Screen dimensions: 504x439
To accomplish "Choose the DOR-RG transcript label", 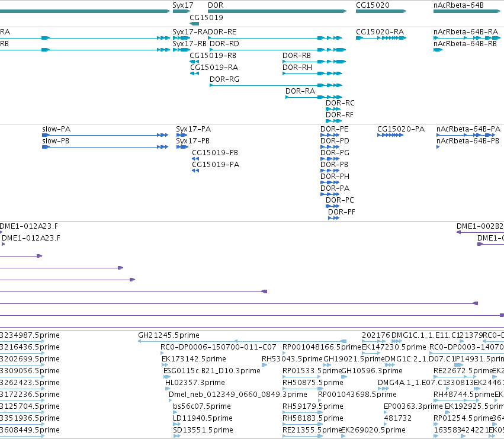I will pos(224,79).
